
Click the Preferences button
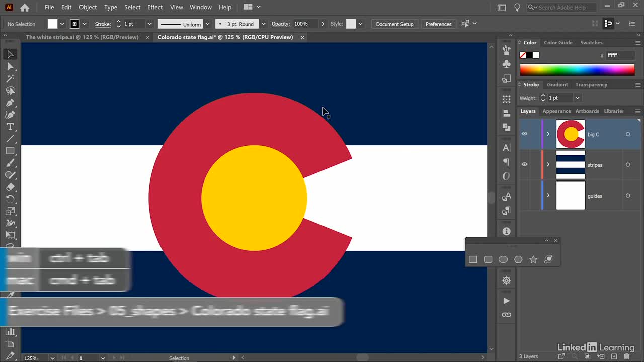click(x=438, y=24)
